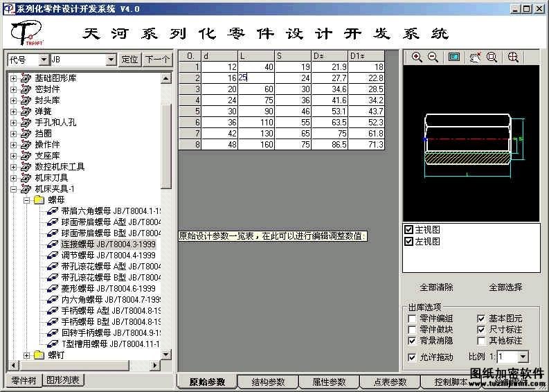
Task: Click the THSOFT logo icon
Action: pyautogui.click(x=26, y=33)
